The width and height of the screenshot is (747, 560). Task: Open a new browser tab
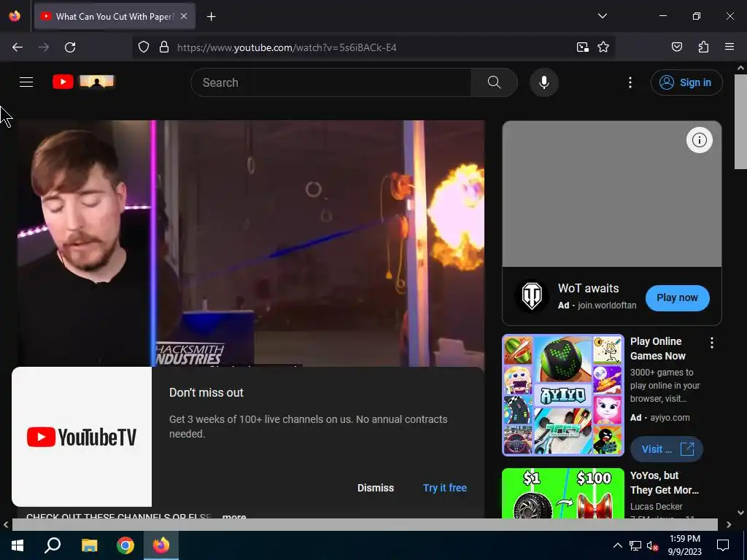[x=211, y=17]
